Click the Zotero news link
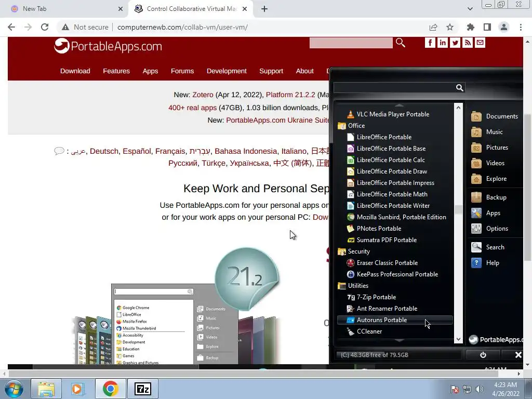Viewport: 532px width, 399px height. (x=203, y=95)
